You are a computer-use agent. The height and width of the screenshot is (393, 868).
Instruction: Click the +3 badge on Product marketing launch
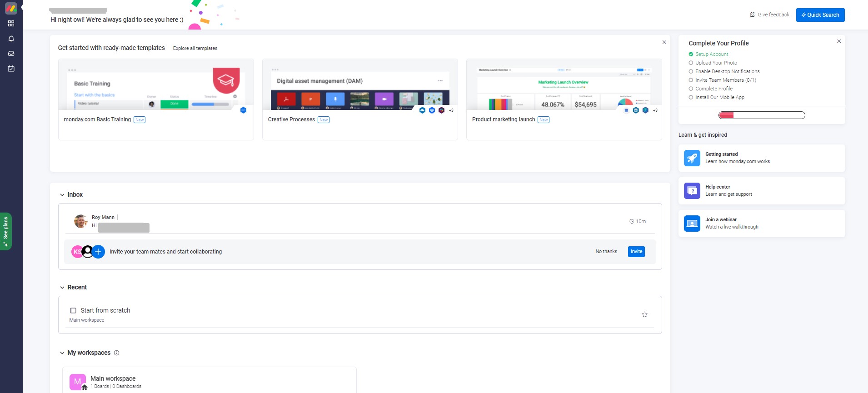point(655,110)
